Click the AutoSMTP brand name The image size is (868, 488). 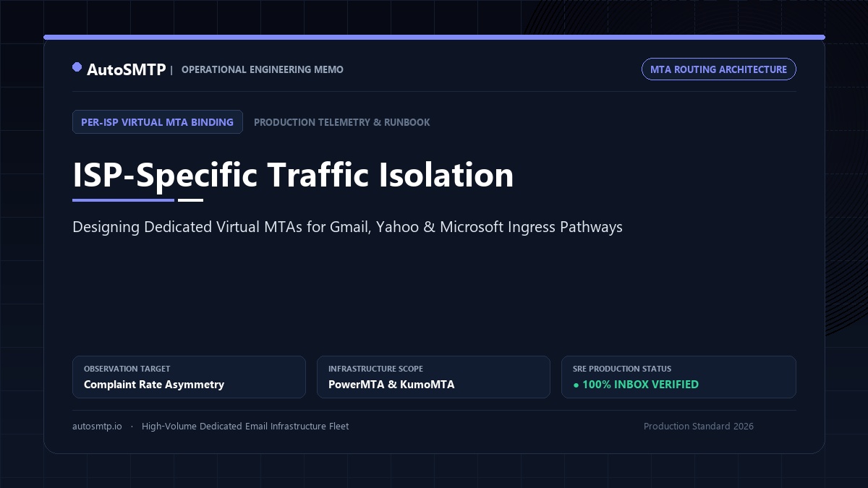tap(126, 69)
